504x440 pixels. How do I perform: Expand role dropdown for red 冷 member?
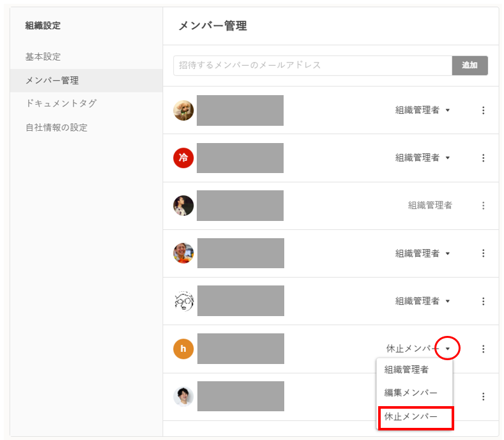pyautogui.click(x=447, y=158)
